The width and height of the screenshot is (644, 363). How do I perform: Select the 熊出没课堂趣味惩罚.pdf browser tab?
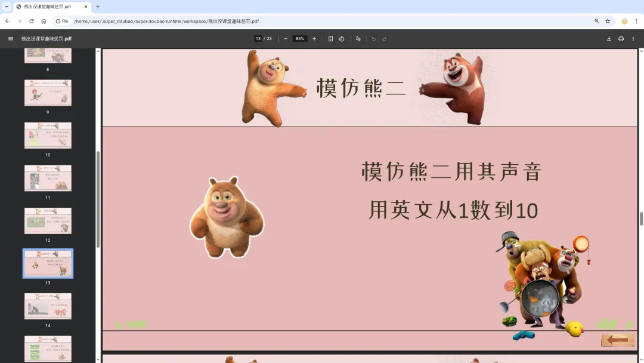click(x=52, y=7)
